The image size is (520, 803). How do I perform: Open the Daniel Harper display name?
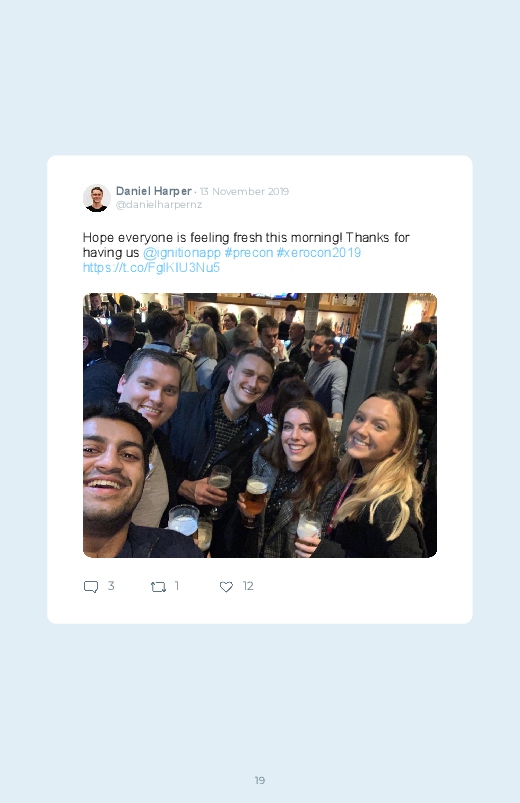tap(154, 191)
